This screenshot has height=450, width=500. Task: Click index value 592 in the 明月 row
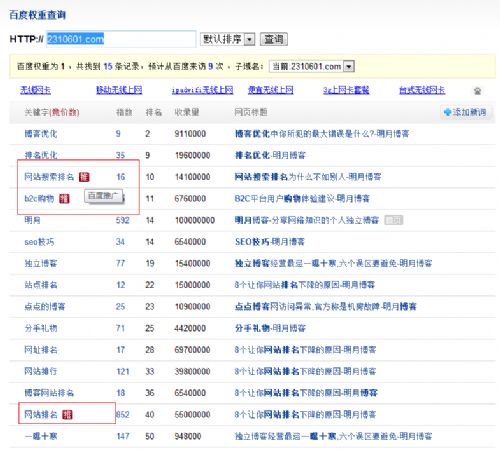122,220
